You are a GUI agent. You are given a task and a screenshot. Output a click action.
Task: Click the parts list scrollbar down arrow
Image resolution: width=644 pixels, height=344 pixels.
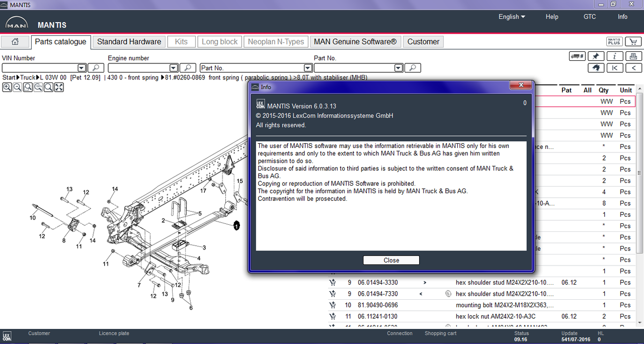click(x=639, y=324)
